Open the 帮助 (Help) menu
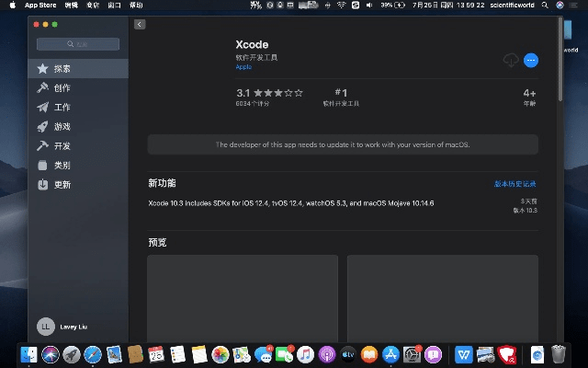Viewport: 588px width, 368px height. tap(136, 6)
